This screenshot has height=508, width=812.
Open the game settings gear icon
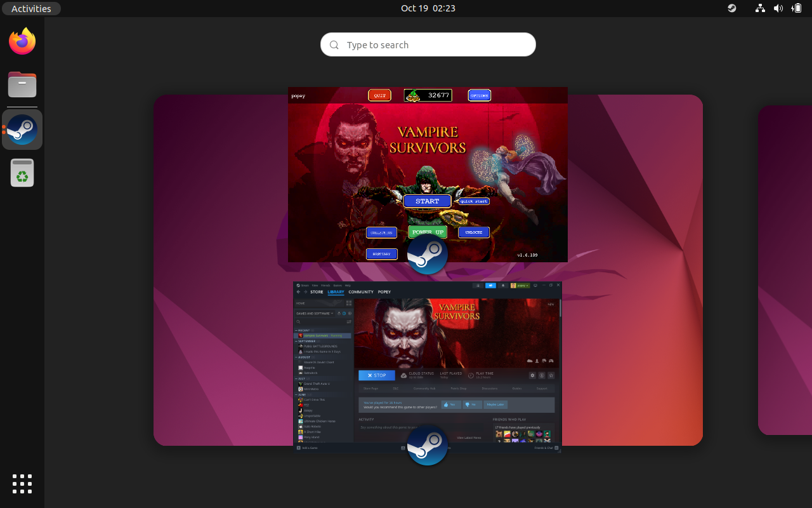pos(532,375)
